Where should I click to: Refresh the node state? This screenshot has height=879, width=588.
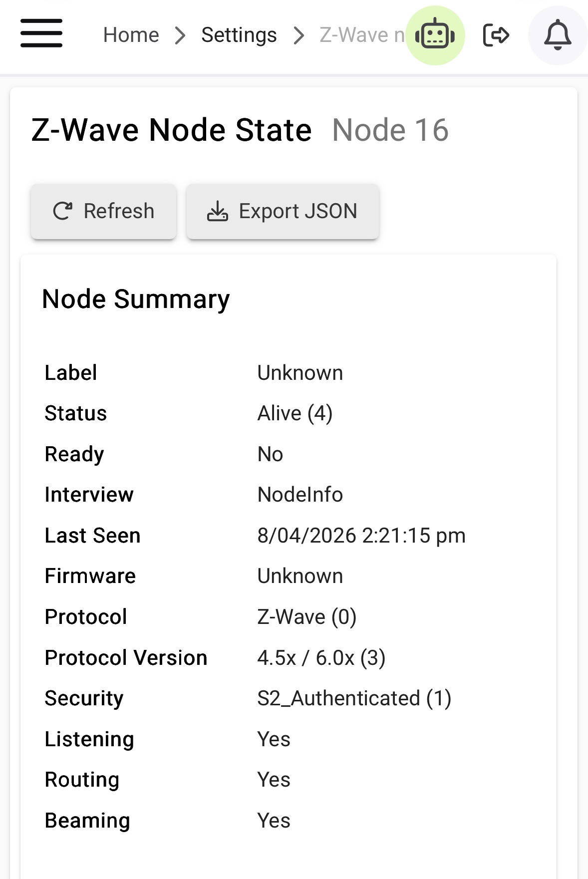pos(104,211)
